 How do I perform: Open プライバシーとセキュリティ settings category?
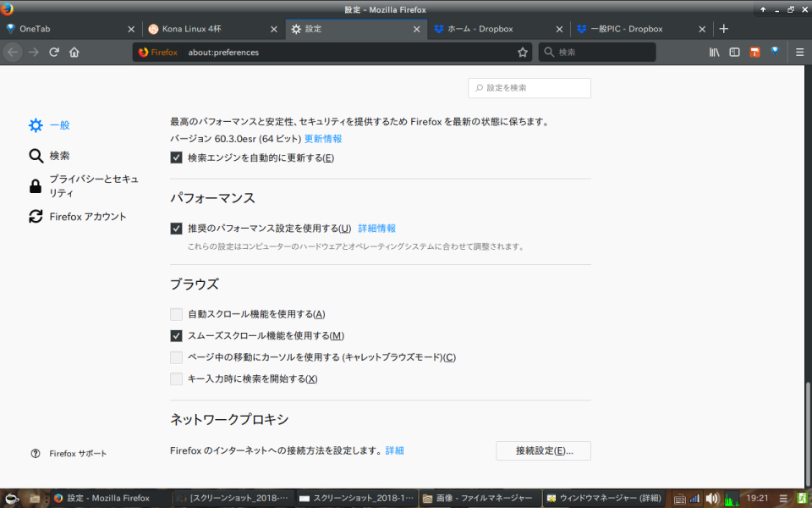pos(84,185)
